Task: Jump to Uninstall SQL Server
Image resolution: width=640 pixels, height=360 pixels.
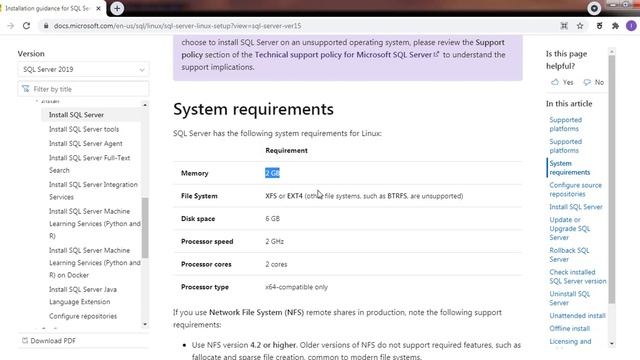Action: [x=569, y=298]
